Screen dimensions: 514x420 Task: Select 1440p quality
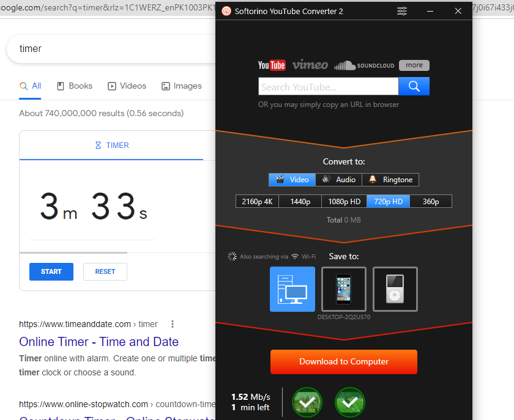[x=300, y=201]
